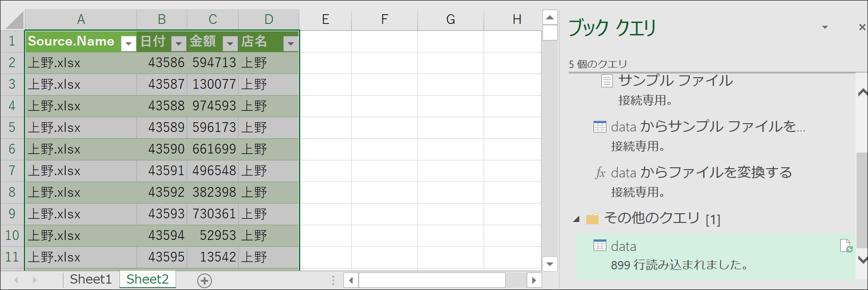Open the 日付 column filter dropdown
The width and height of the screenshot is (868, 290).
178,44
